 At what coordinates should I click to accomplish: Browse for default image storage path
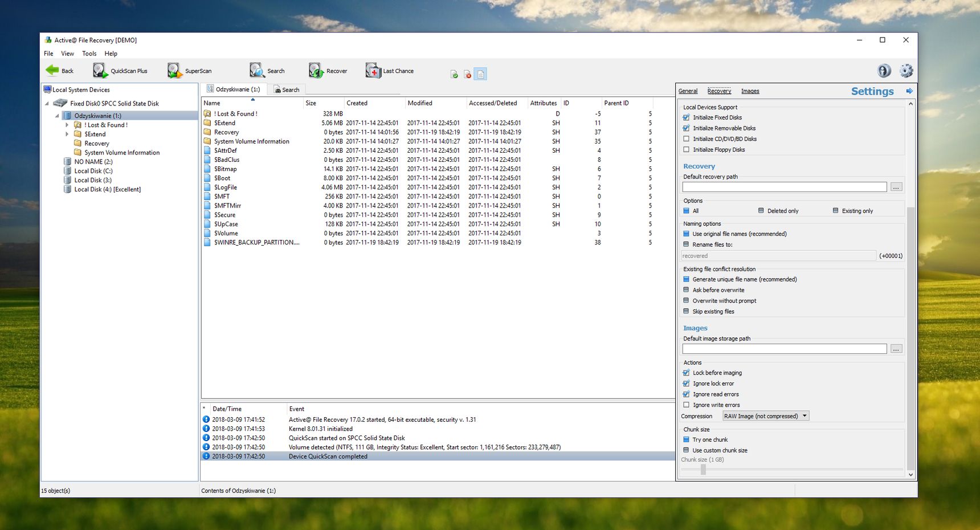pos(896,349)
